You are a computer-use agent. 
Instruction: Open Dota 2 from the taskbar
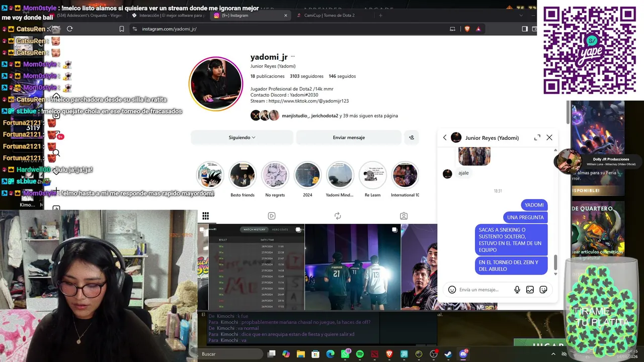point(374,354)
